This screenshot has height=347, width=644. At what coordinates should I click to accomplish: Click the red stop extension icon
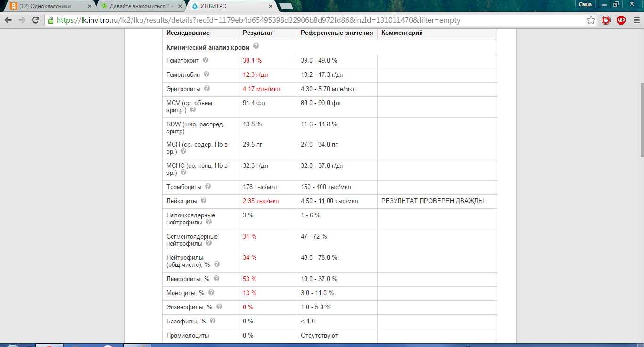tap(606, 20)
